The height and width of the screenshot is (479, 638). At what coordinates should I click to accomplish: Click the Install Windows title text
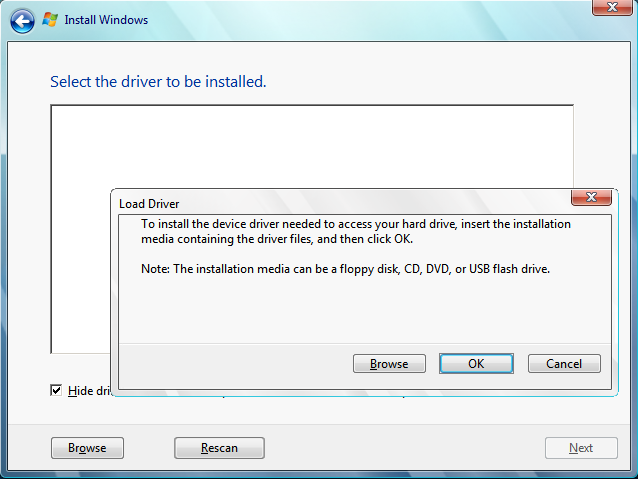[107, 19]
